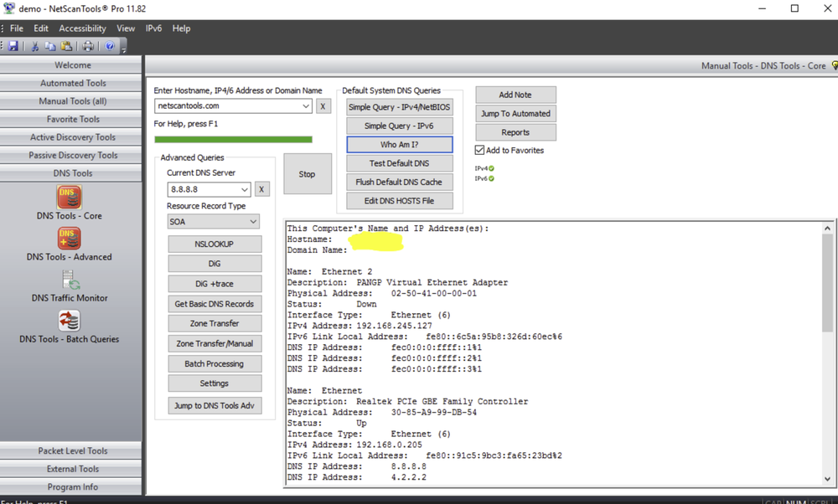The image size is (838, 504).
Task: Select the Automated Tools sidebar tab
Action: click(x=71, y=83)
